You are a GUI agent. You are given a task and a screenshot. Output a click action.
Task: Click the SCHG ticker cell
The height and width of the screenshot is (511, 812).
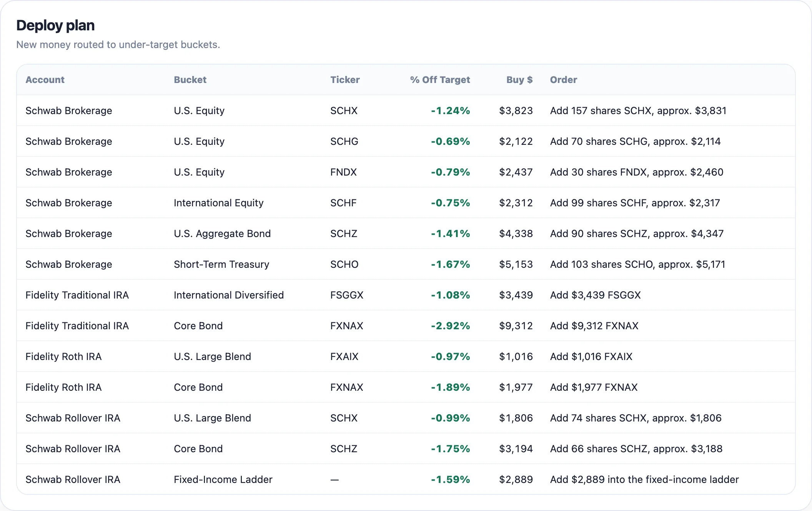tap(344, 141)
